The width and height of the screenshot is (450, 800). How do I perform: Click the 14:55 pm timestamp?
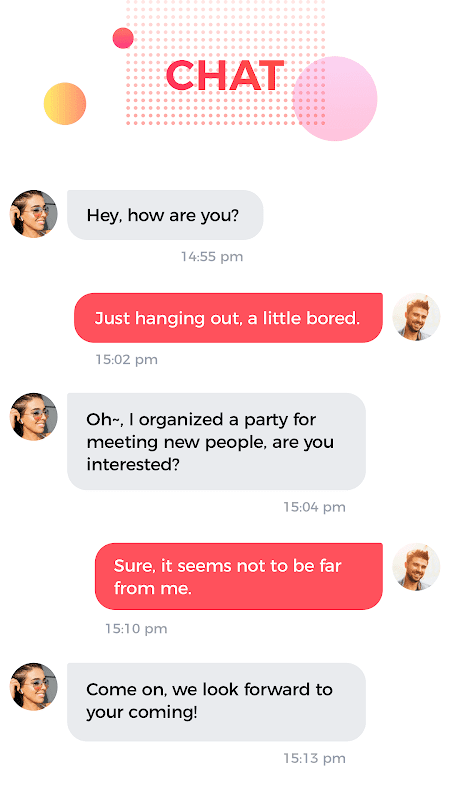coord(212,256)
